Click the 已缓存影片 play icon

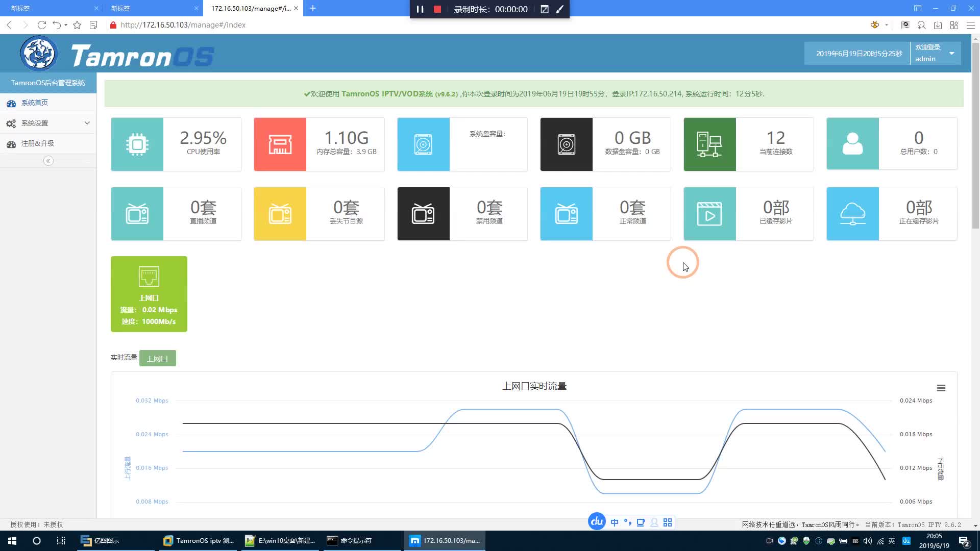click(709, 214)
